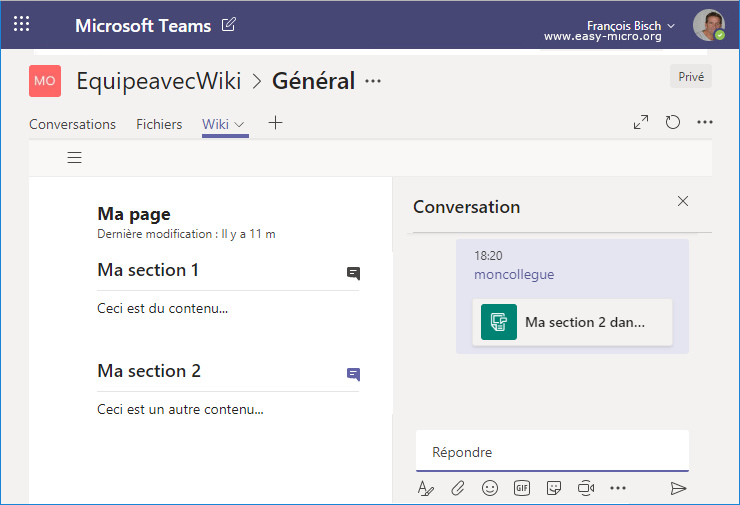740x505 pixels.
Task: Click the green wiki card icon
Action: pyautogui.click(x=499, y=322)
